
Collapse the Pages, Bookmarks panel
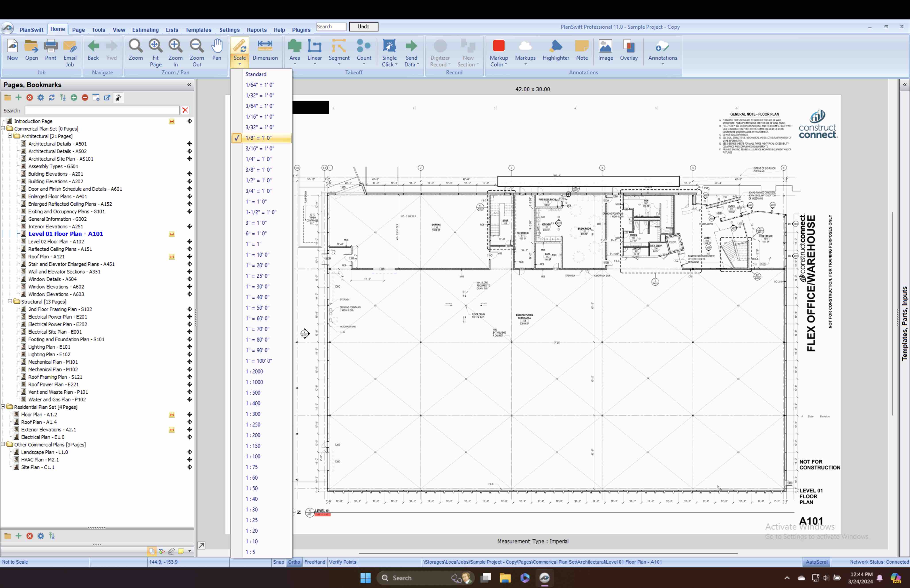189,85
